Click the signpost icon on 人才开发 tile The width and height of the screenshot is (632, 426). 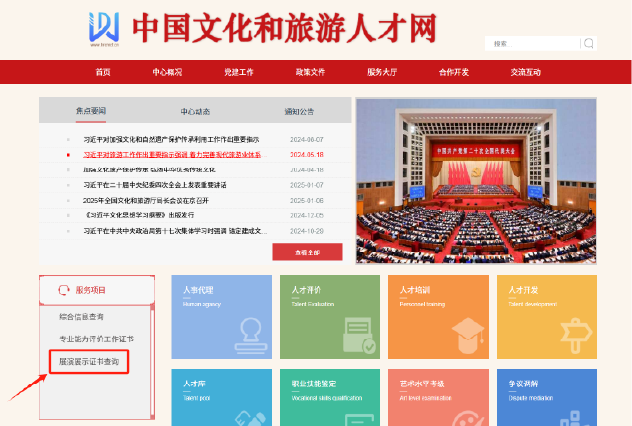[576, 335]
